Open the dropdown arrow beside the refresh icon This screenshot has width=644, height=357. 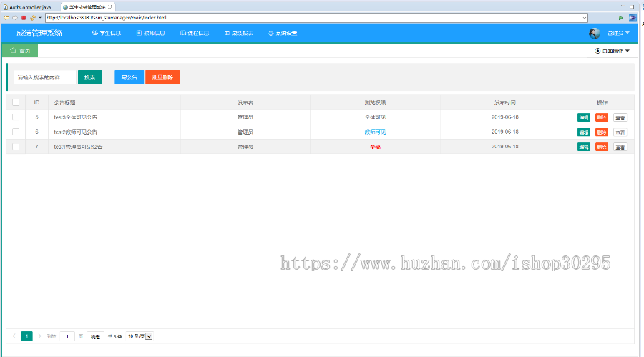click(x=40, y=18)
